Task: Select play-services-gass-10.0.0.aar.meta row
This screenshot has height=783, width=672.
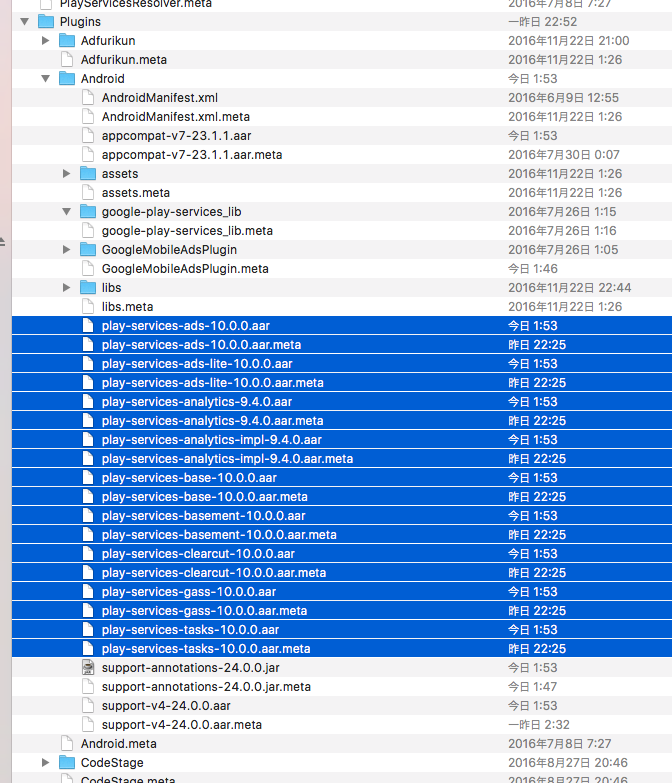Action: coord(342,610)
